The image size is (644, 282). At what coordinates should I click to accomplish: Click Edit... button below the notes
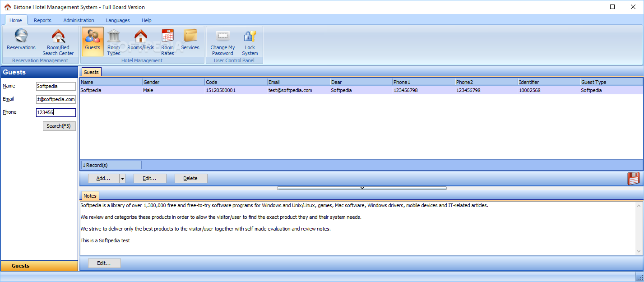click(104, 263)
